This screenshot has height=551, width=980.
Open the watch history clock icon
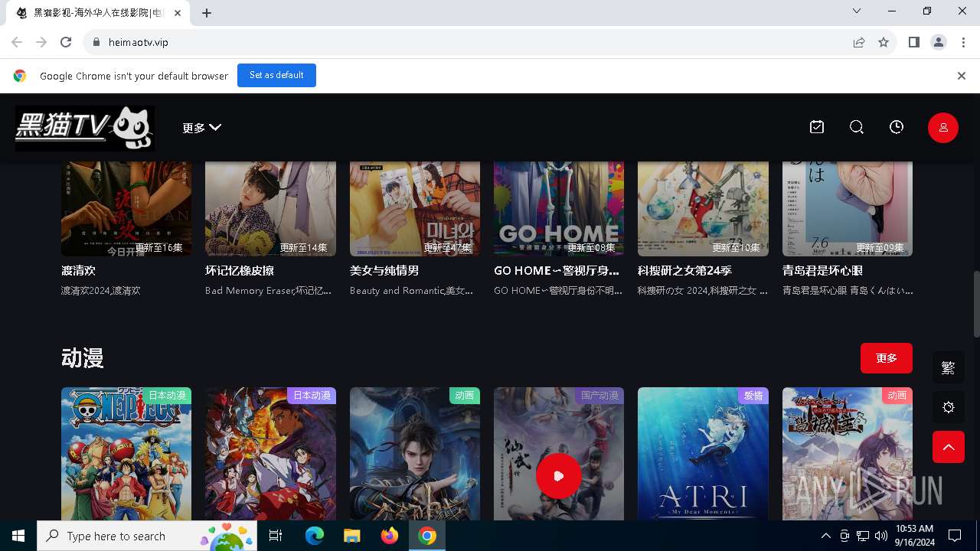[x=897, y=128]
